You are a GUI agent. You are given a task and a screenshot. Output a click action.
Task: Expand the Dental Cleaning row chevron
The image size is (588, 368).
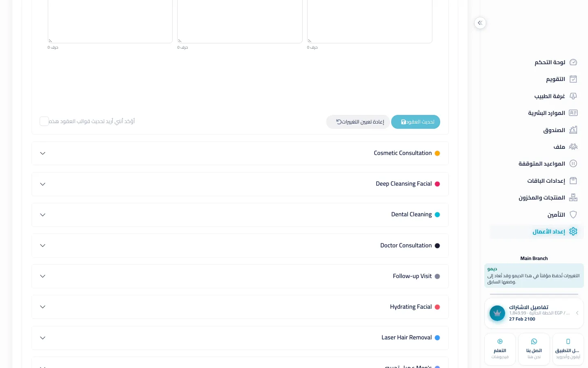42,215
